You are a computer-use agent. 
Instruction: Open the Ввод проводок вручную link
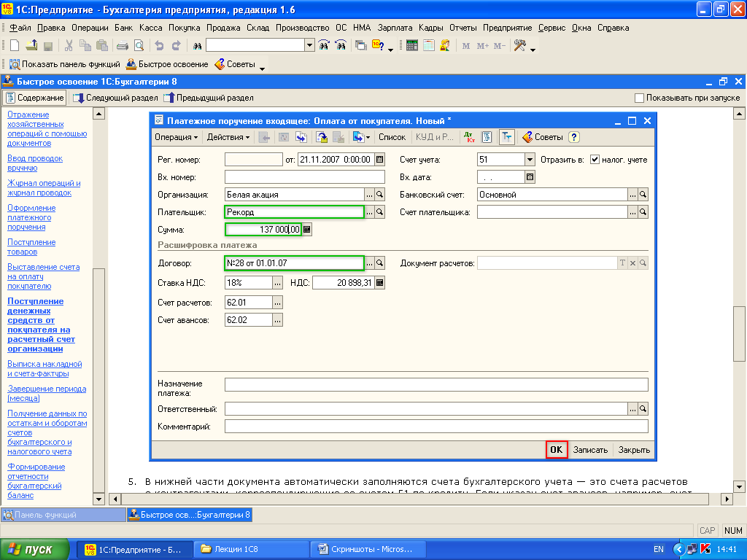coord(35,163)
